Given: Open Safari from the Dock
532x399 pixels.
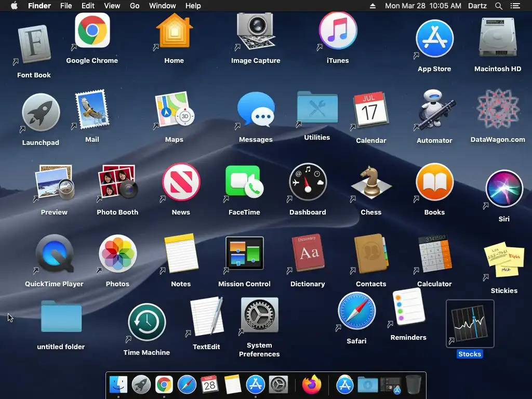Looking at the screenshot, I should click(x=187, y=385).
